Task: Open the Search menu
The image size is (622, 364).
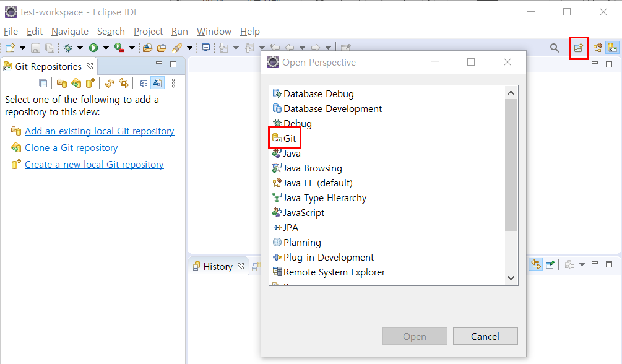Action: click(111, 32)
